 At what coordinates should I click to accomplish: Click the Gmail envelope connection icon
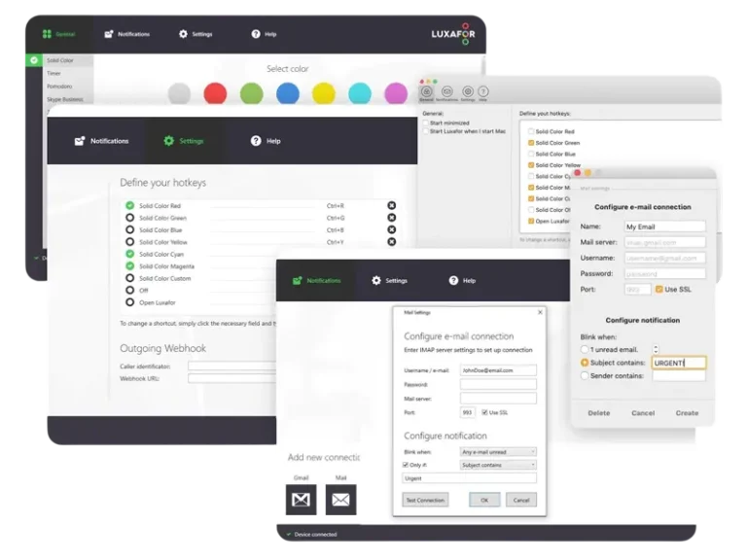pyautogui.click(x=302, y=500)
